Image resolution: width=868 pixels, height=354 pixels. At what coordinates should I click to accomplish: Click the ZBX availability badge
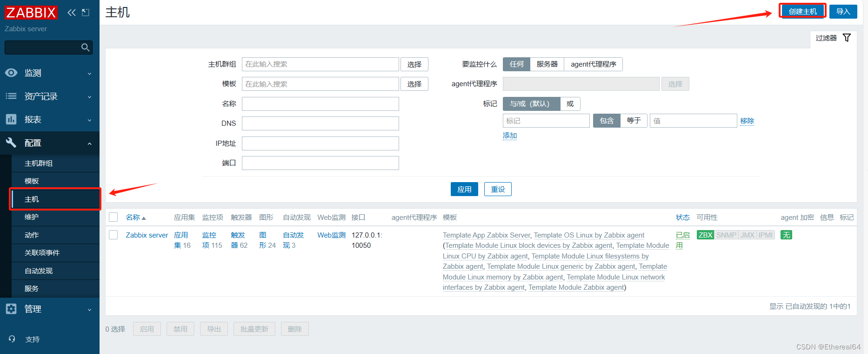[x=706, y=235]
